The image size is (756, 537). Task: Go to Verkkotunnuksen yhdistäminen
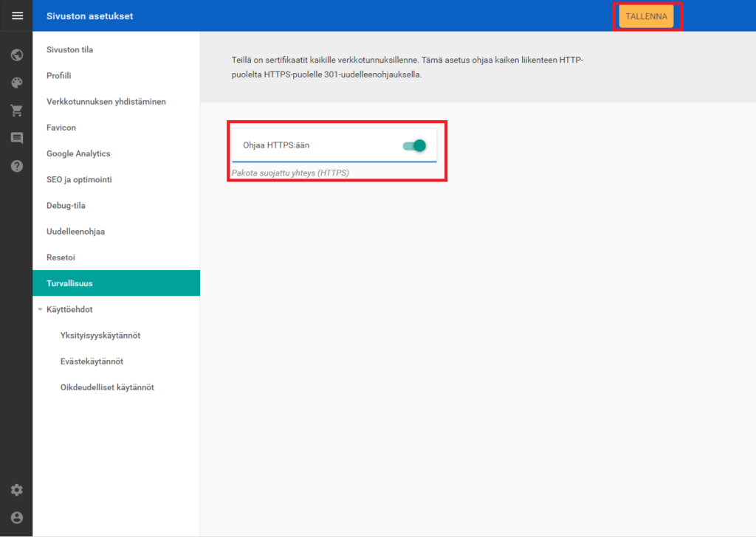tap(106, 102)
